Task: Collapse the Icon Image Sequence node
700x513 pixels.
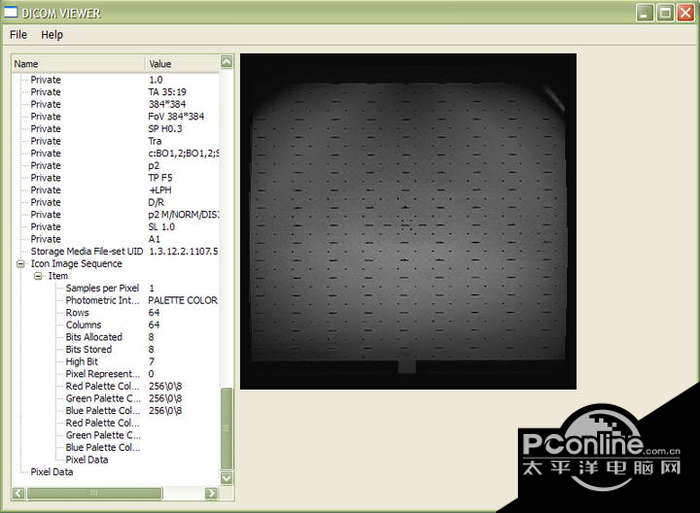Action: click(x=22, y=264)
